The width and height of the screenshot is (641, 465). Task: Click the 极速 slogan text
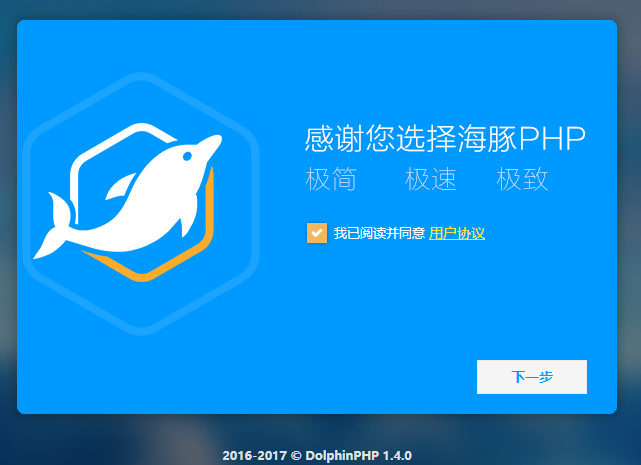click(430, 179)
